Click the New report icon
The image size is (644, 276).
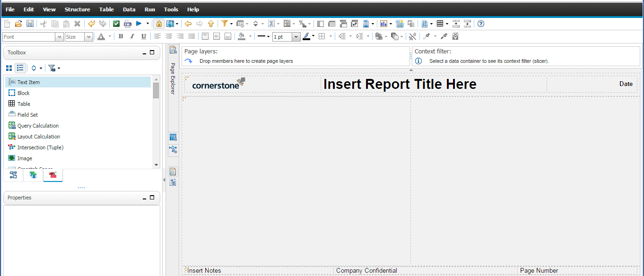point(7,24)
